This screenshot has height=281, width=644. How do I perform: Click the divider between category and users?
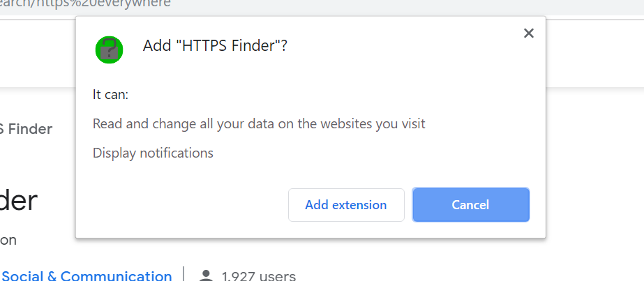click(184, 274)
